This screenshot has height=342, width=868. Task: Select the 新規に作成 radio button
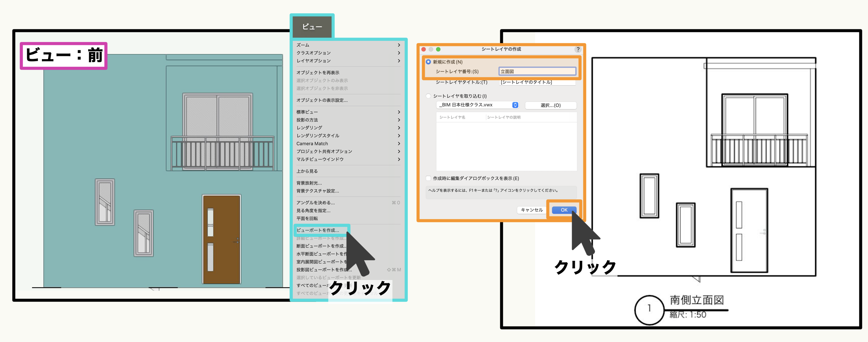pos(428,62)
